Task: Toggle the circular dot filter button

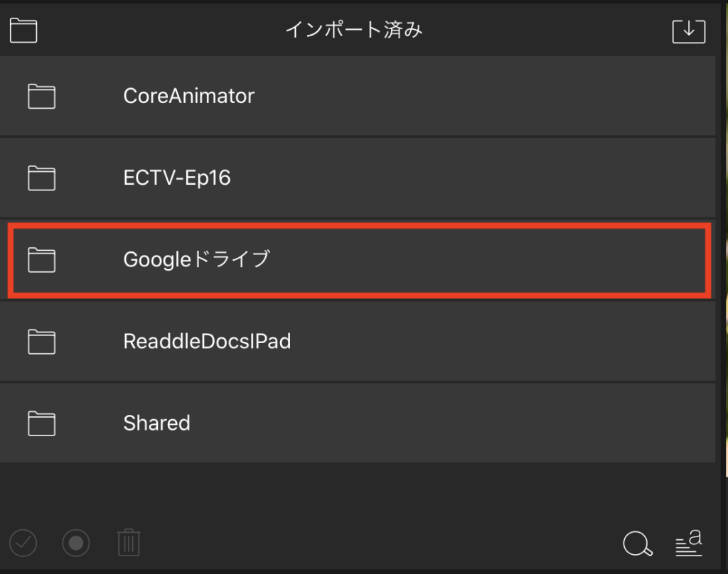Action: [x=76, y=543]
